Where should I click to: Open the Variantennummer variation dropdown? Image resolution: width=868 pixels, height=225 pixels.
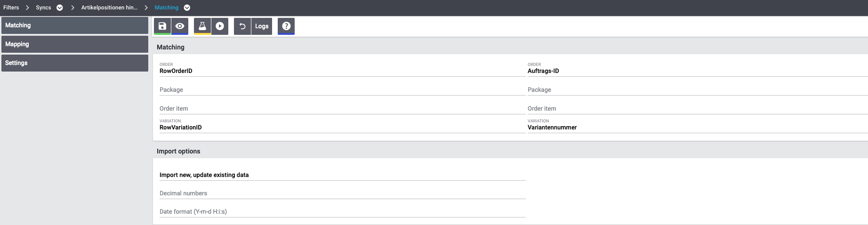[x=697, y=128]
